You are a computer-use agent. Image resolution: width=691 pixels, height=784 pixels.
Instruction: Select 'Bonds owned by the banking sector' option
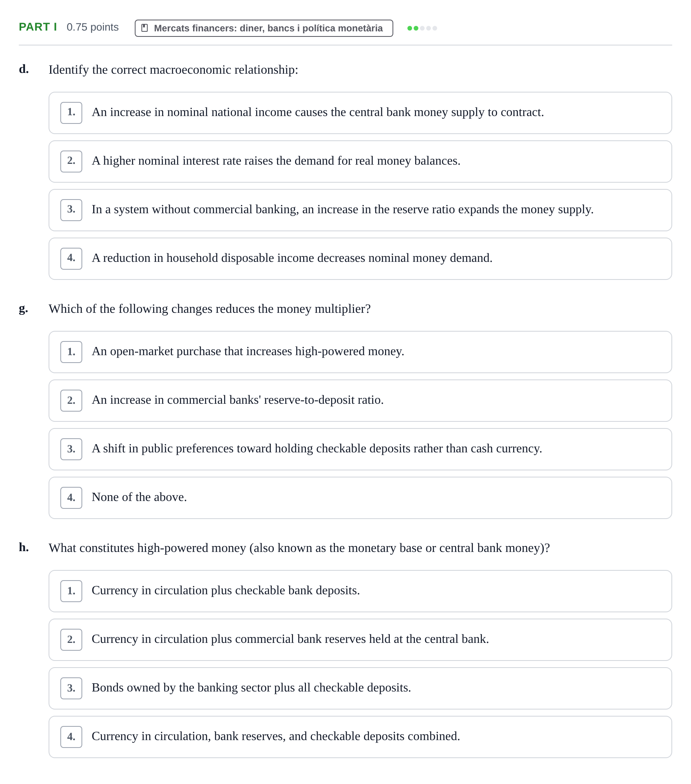pos(360,688)
